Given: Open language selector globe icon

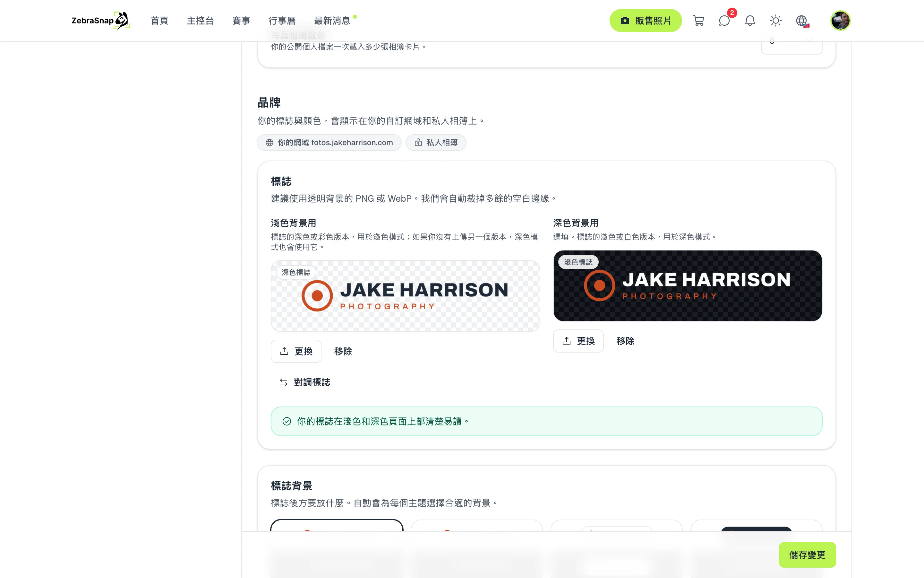Looking at the screenshot, I should [801, 21].
